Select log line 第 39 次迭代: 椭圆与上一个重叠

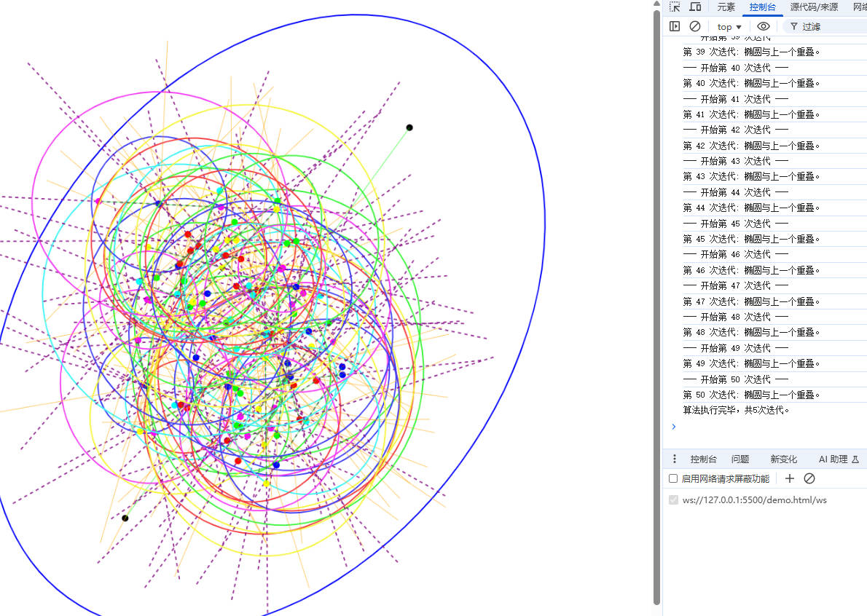point(751,52)
